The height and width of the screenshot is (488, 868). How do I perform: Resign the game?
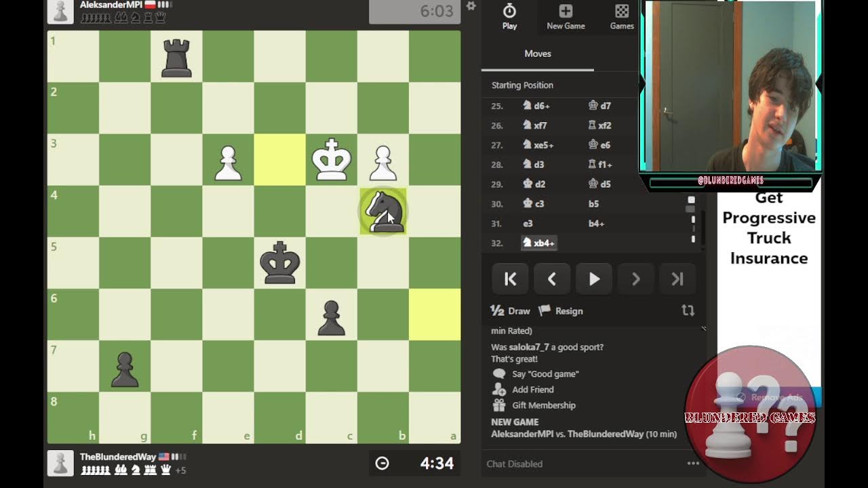coord(561,311)
